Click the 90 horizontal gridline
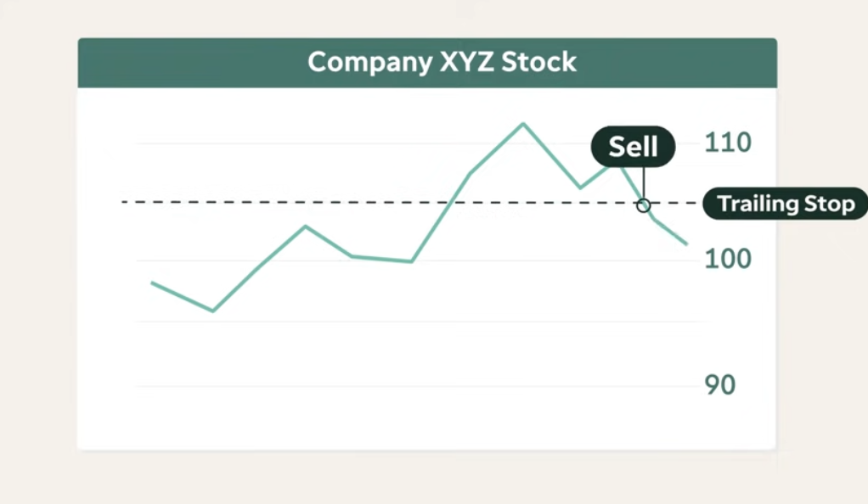Viewport: 868px width, 504px height. (x=420, y=386)
